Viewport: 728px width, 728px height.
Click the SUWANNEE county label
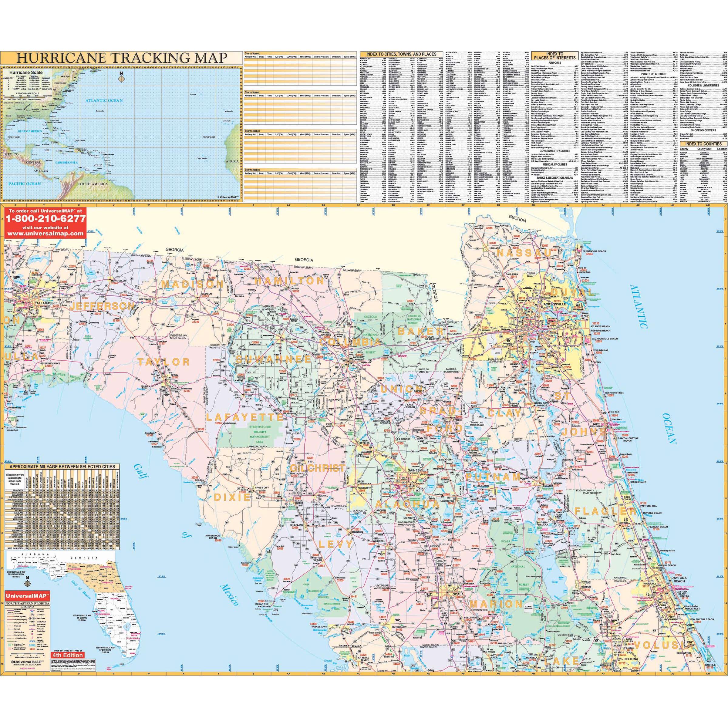click(x=273, y=359)
